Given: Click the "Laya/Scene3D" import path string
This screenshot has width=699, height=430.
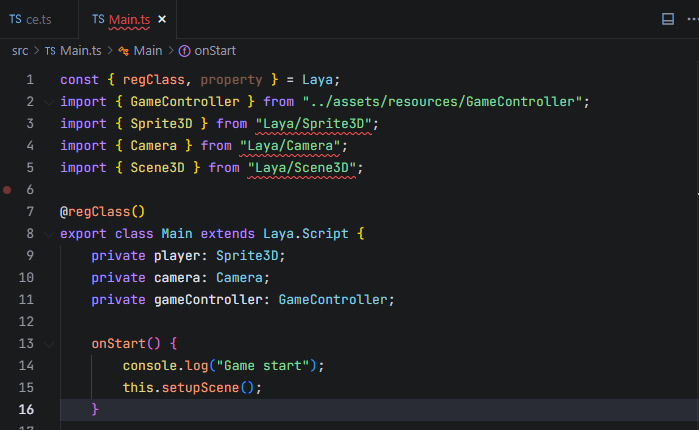Looking at the screenshot, I should click(x=304, y=167).
